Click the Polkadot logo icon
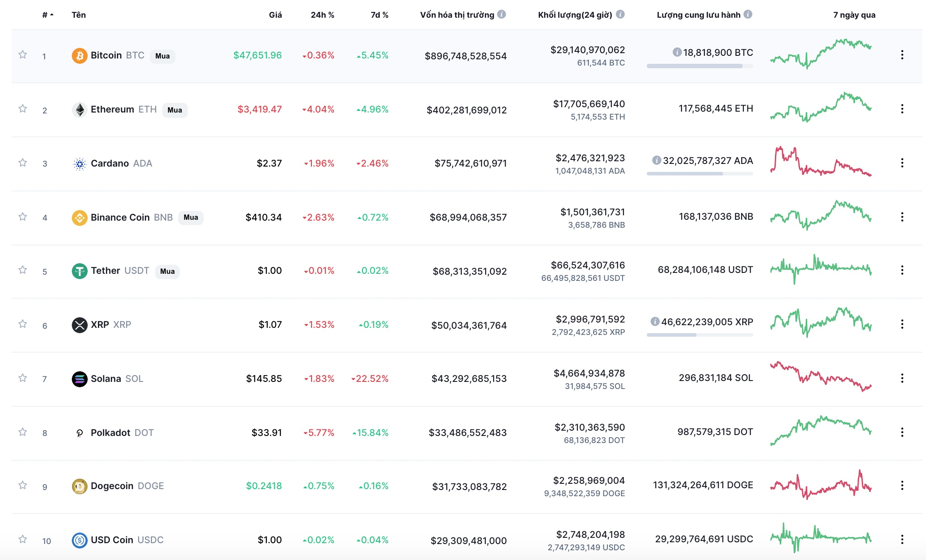 pos(80,433)
